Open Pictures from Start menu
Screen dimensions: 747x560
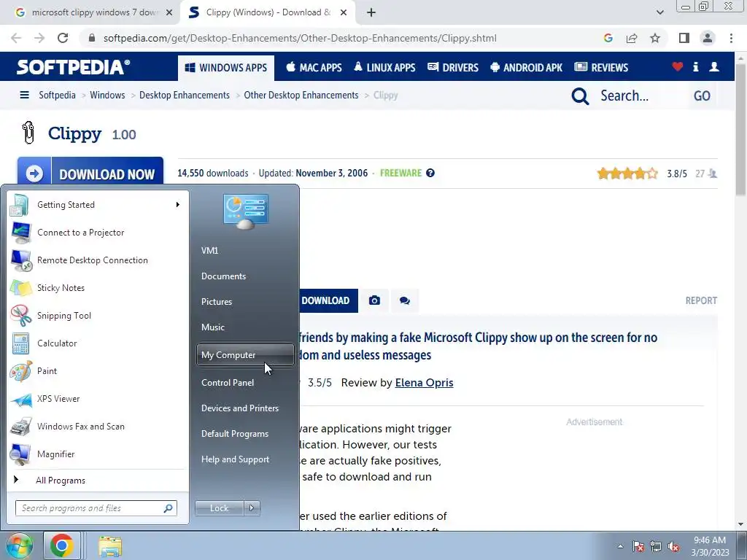[x=216, y=301]
